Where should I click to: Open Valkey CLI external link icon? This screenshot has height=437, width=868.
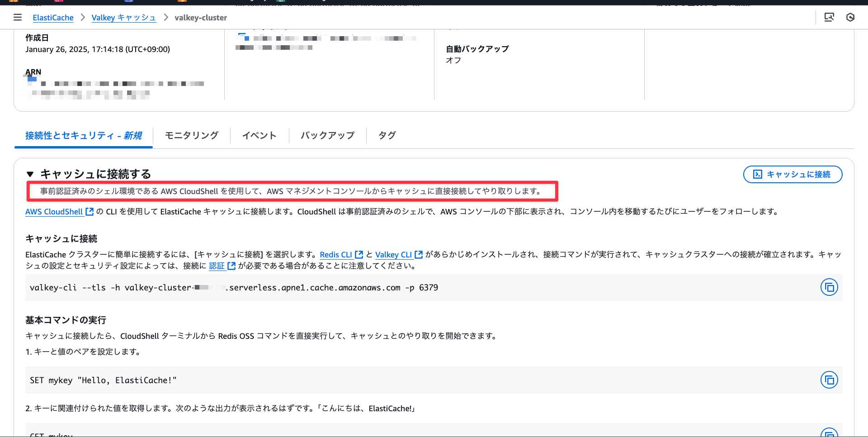pyautogui.click(x=419, y=255)
